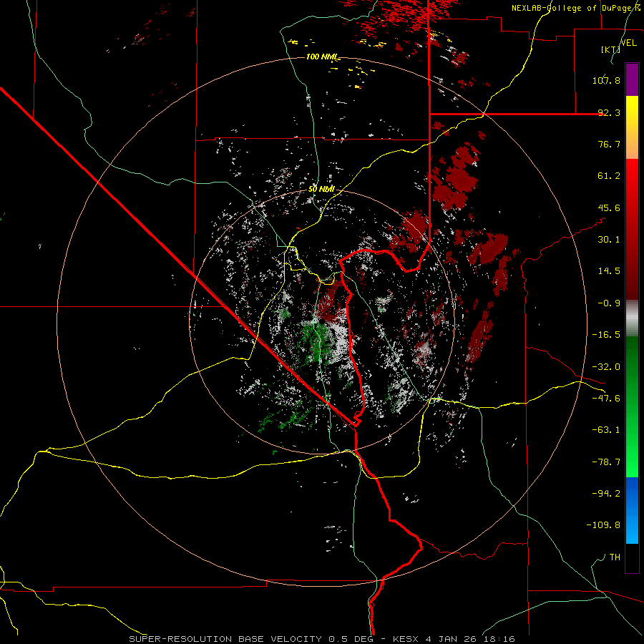
Task: Click the 107.8 value on velocity scale
Action: (606, 80)
